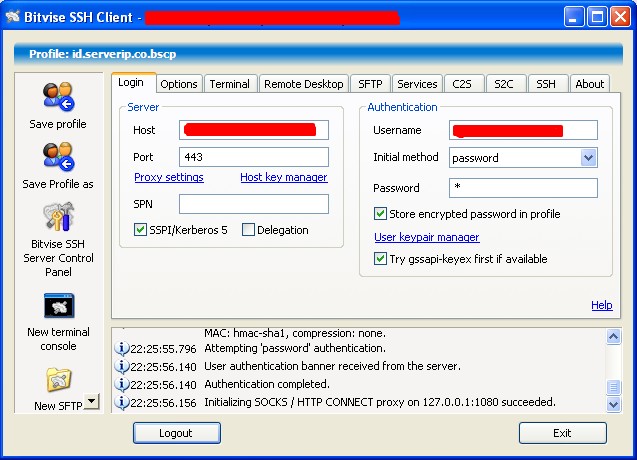Go to the Services tab

tap(417, 84)
